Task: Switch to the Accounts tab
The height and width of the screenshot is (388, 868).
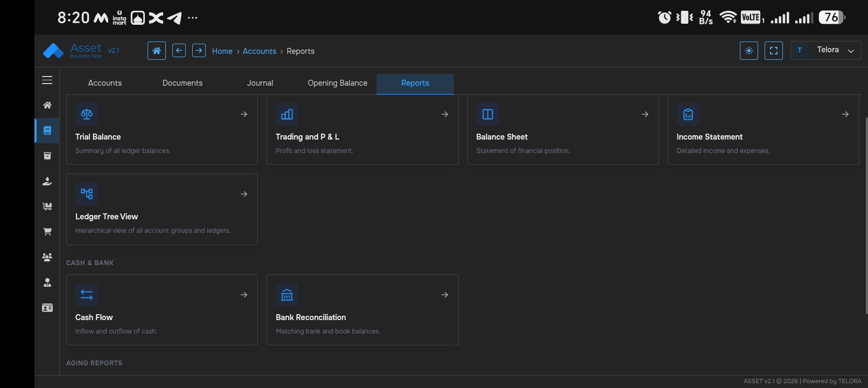Action: pyautogui.click(x=105, y=83)
